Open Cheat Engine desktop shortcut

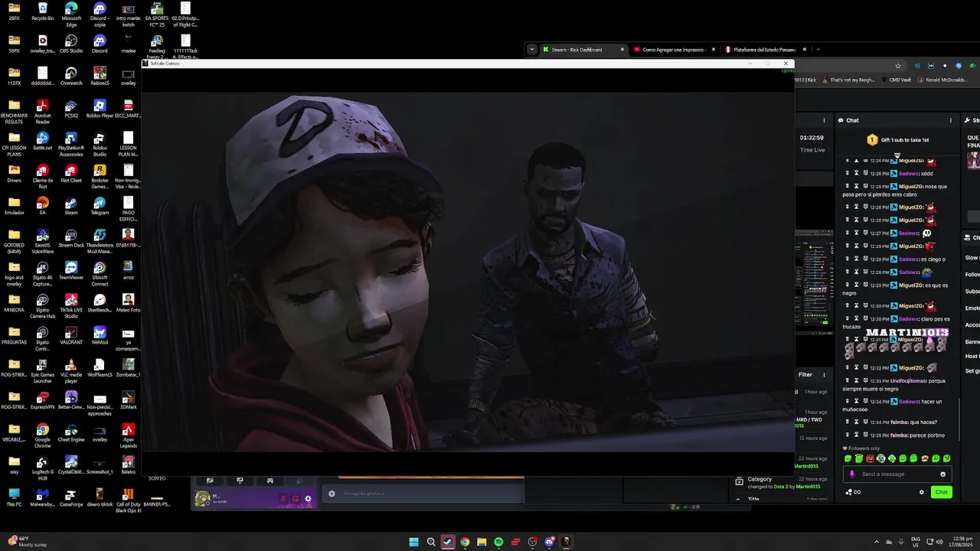(x=71, y=432)
